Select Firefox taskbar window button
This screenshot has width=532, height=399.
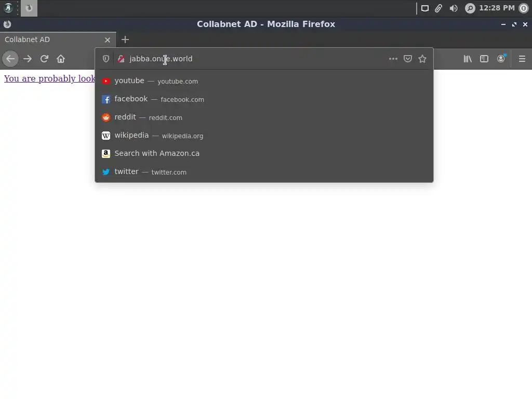coord(29,8)
